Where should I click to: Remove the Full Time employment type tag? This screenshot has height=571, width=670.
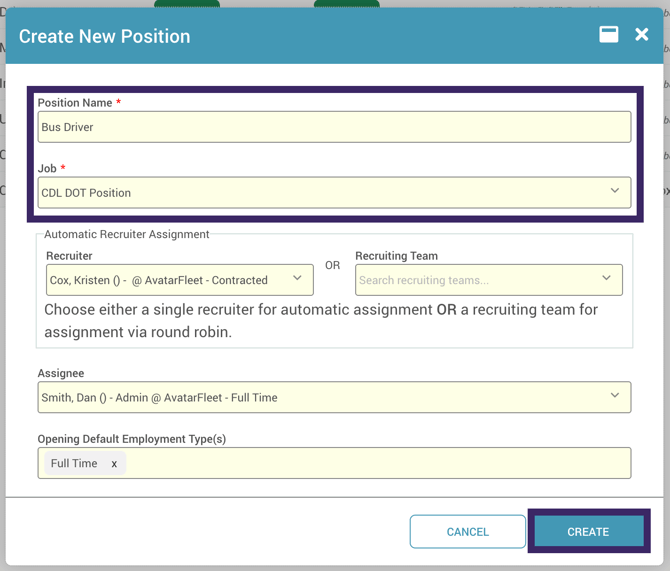point(114,464)
